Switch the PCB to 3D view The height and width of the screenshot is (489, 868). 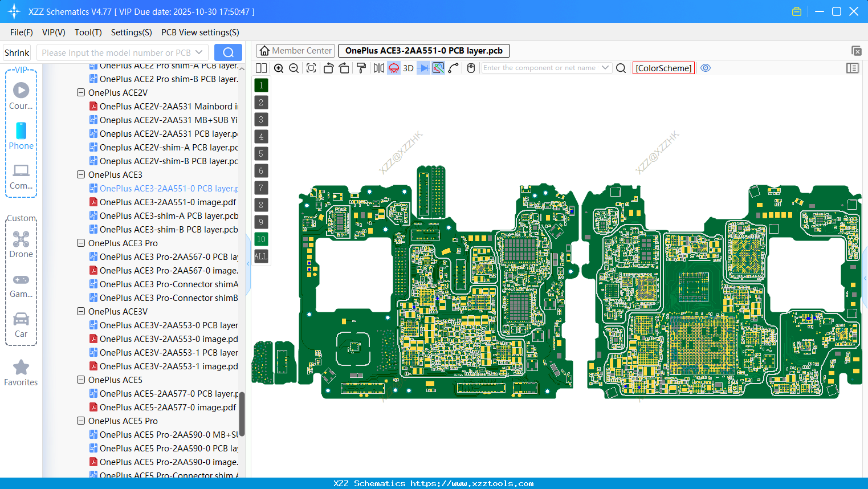coord(407,68)
